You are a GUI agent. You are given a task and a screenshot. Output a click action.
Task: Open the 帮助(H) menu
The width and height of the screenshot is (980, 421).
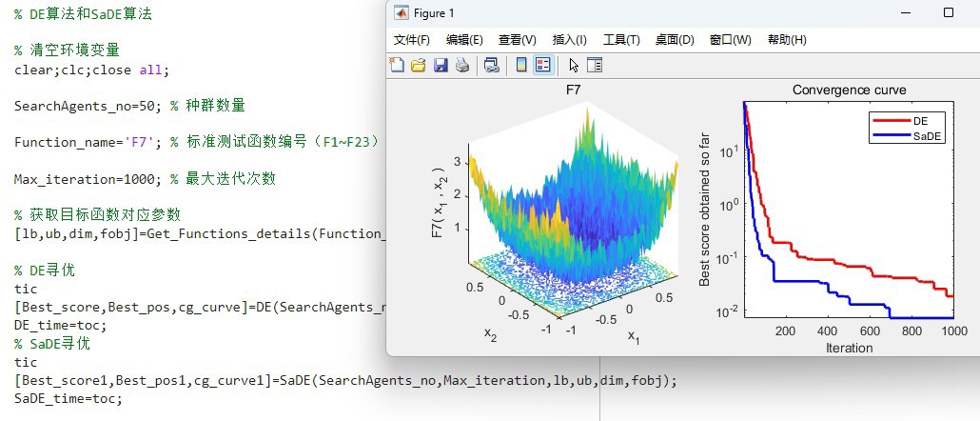click(x=787, y=40)
